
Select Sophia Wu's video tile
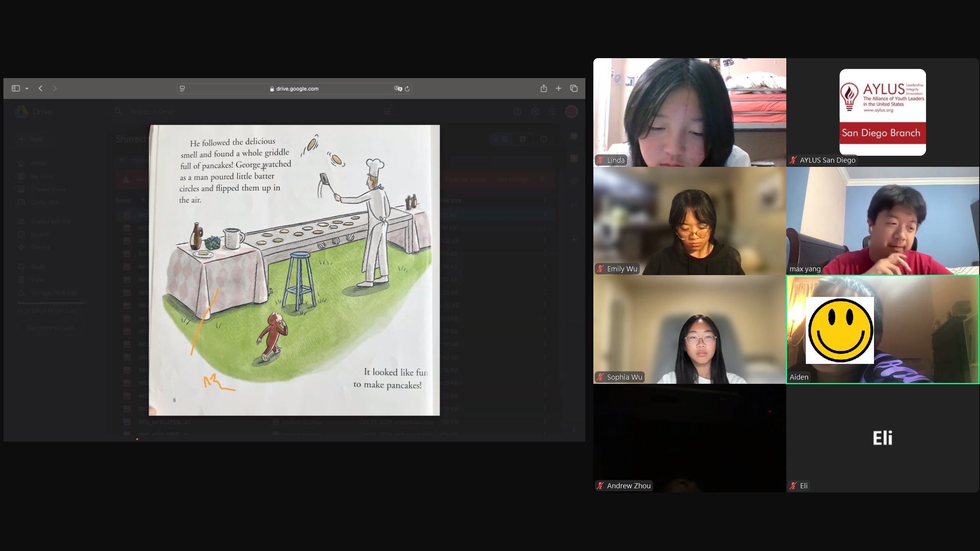point(690,329)
